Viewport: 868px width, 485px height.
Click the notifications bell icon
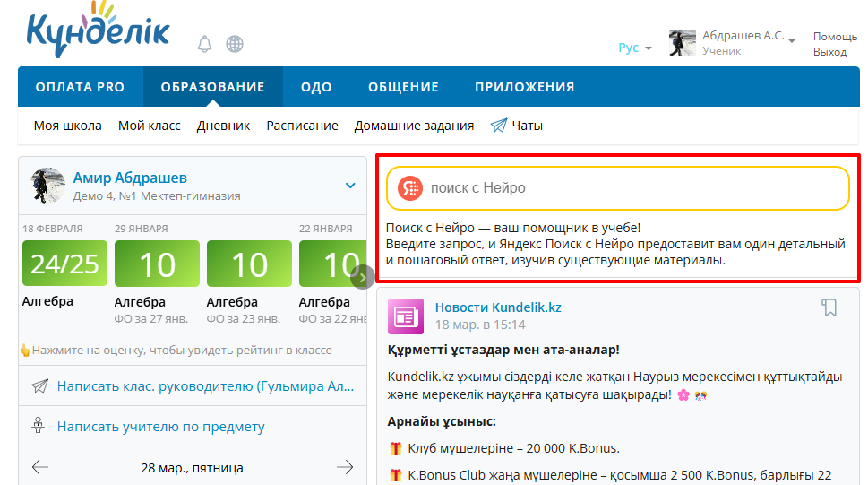[205, 44]
